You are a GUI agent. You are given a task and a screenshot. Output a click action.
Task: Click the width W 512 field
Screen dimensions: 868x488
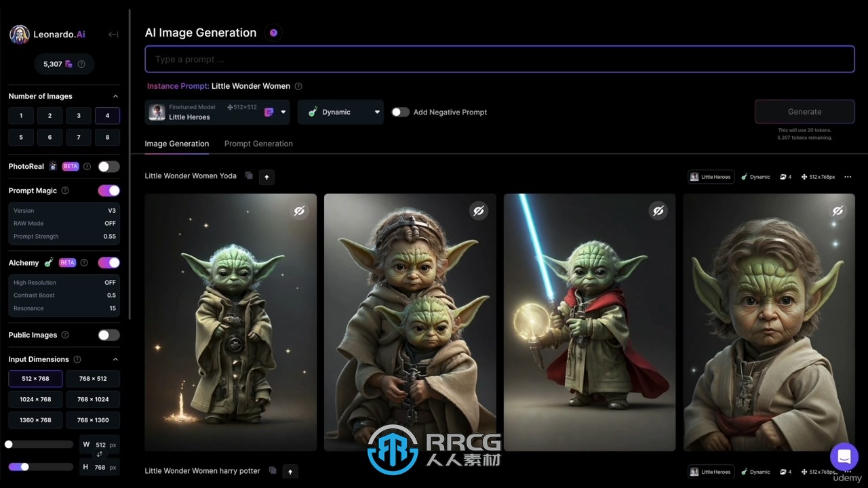(x=100, y=445)
